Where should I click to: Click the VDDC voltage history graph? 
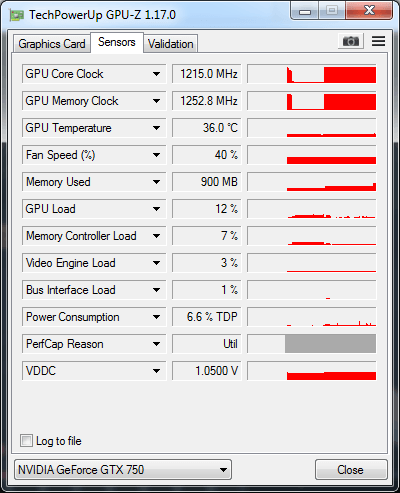[x=312, y=371]
